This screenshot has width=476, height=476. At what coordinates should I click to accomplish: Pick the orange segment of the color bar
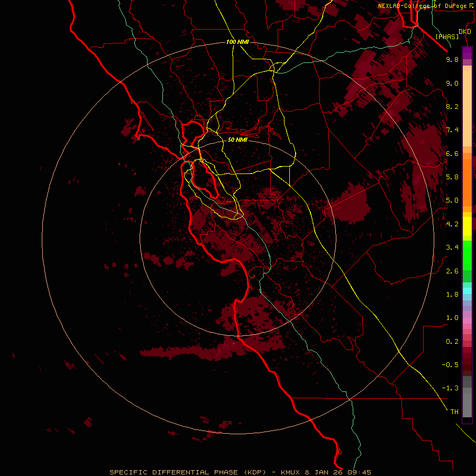(467, 182)
